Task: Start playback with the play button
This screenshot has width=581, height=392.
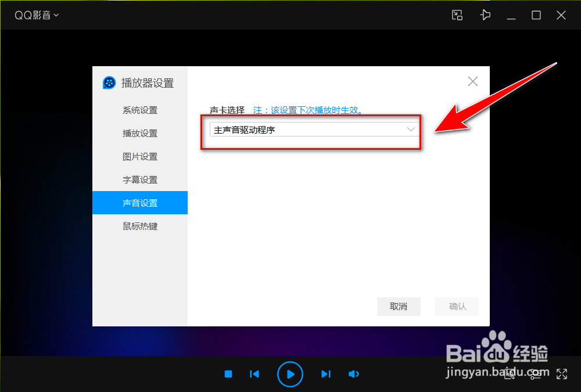Action: (290, 374)
